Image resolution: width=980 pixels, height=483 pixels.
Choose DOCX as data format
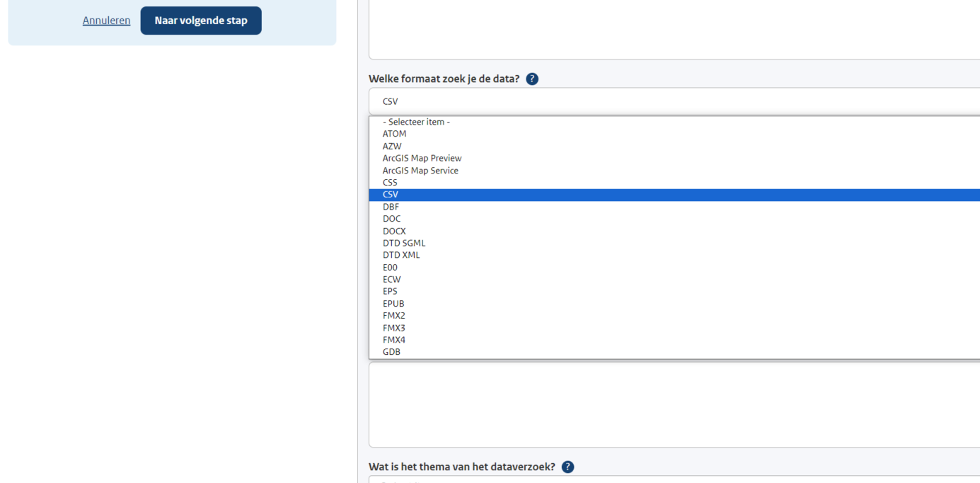394,231
